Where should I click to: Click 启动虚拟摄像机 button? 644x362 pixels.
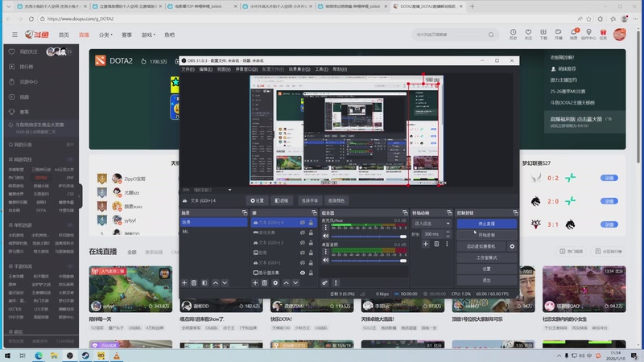[481, 246]
